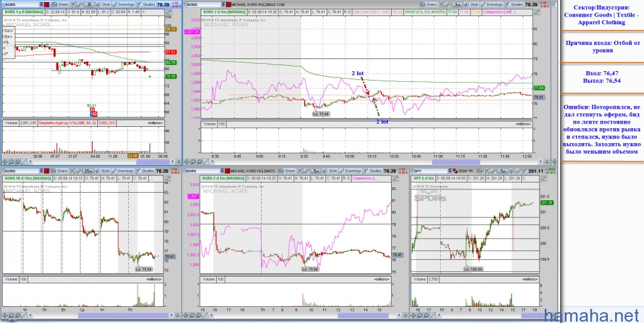Click red link box in top-center 1m chart

point(228,5)
